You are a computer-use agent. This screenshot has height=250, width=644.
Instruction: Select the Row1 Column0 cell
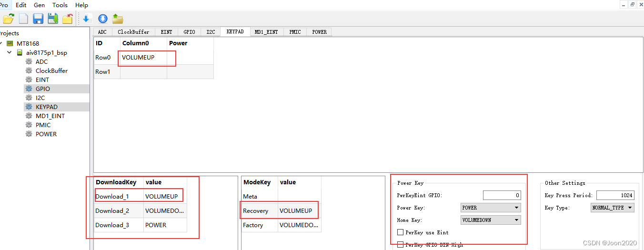pyautogui.click(x=143, y=71)
